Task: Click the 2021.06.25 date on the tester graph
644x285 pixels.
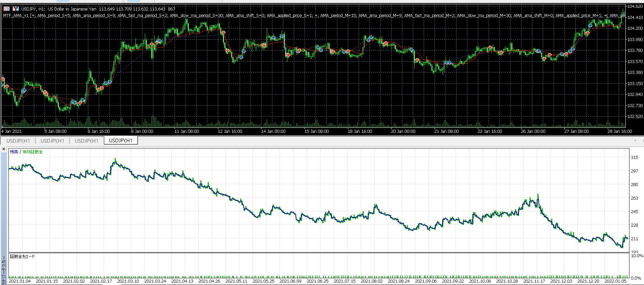Action: point(317,281)
